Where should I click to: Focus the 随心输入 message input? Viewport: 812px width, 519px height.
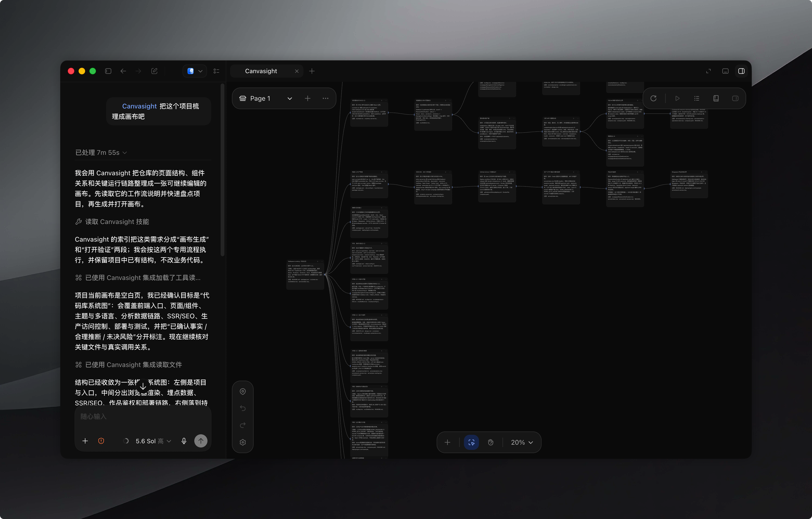pos(143,417)
